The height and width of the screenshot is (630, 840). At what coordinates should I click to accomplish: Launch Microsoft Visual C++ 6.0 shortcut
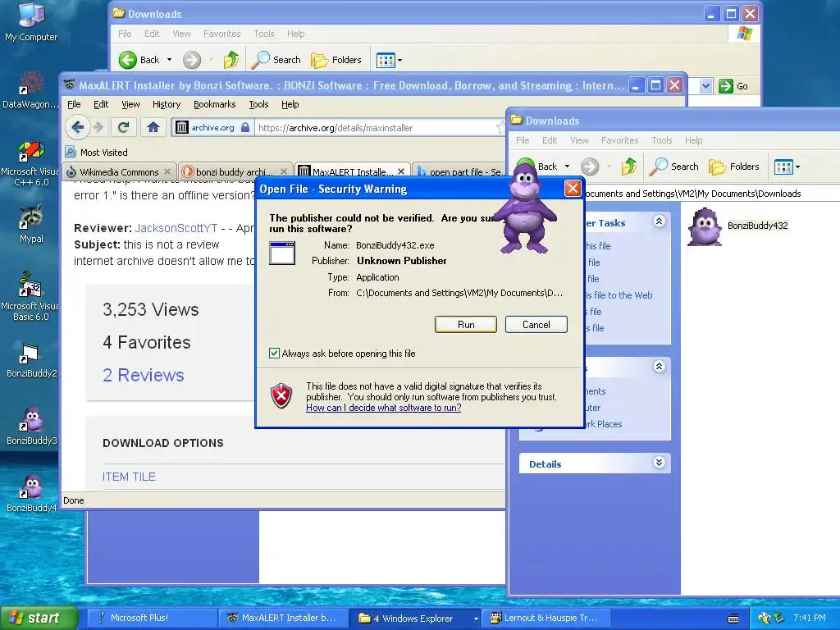[30, 163]
